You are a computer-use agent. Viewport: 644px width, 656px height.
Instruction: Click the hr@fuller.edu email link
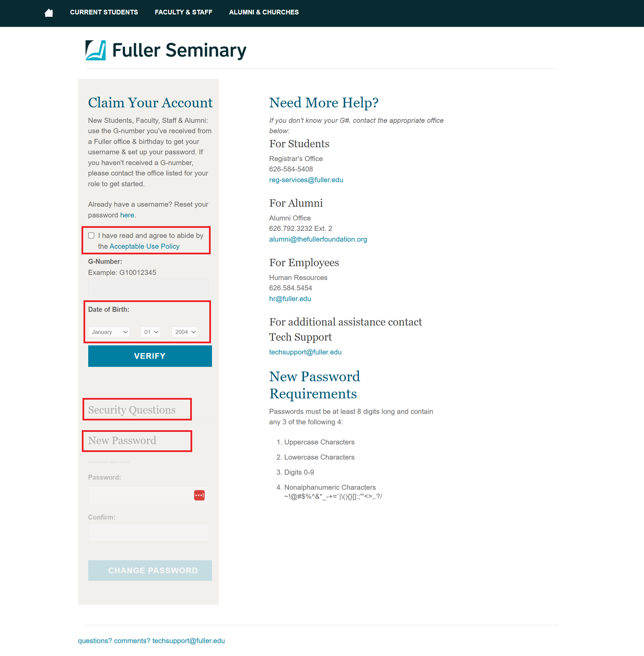pyautogui.click(x=290, y=299)
